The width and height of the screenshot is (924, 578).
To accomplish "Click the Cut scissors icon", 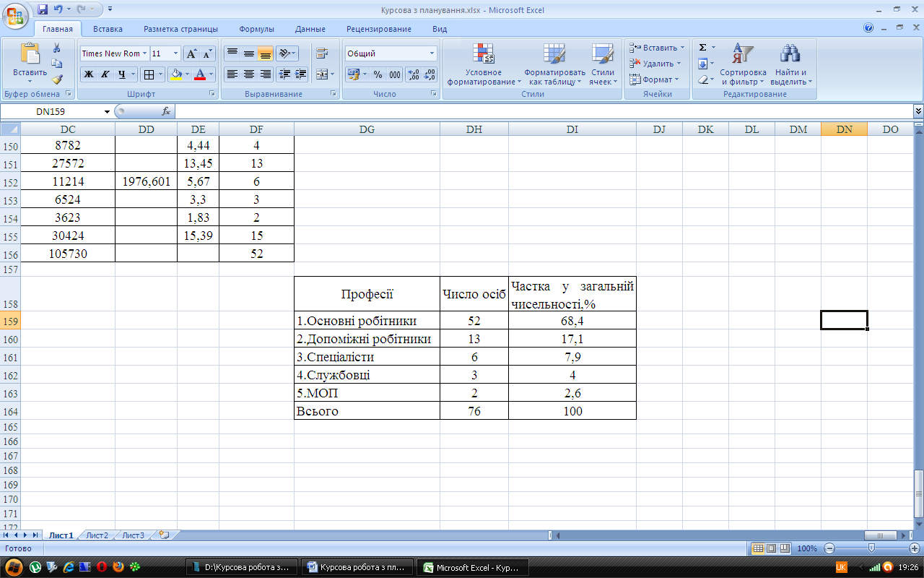I will [x=57, y=48].
